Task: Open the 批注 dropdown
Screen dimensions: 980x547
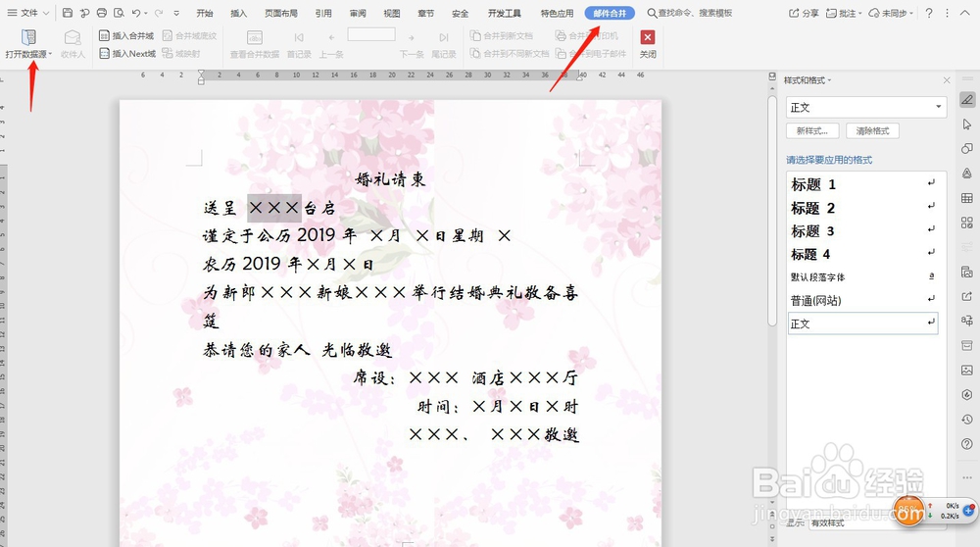Action: (860, 13)
